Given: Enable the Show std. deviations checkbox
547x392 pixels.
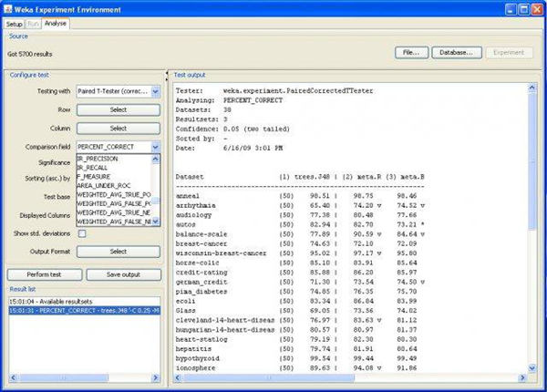Looking at the screenshot, I should [x=82, y=234].
